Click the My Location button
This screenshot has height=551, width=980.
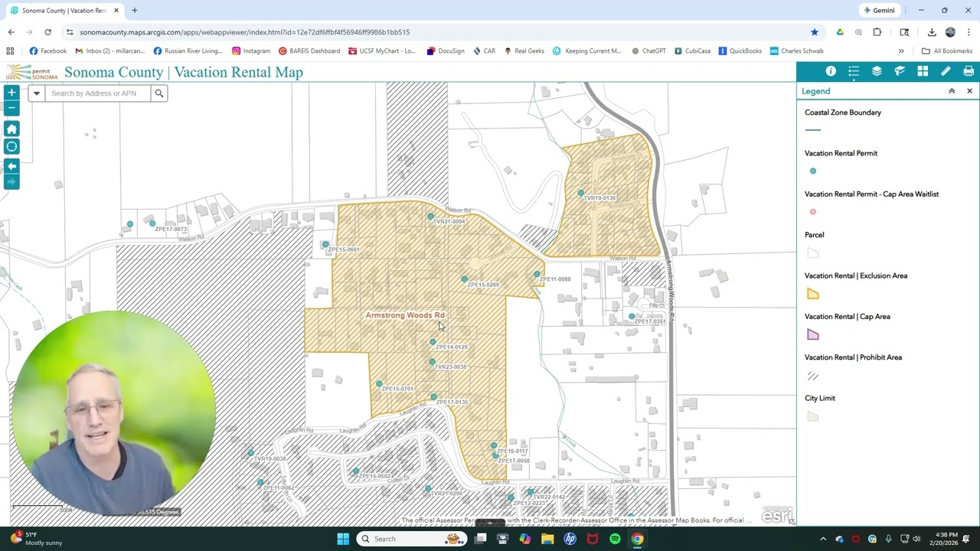(x=11, y=147)
